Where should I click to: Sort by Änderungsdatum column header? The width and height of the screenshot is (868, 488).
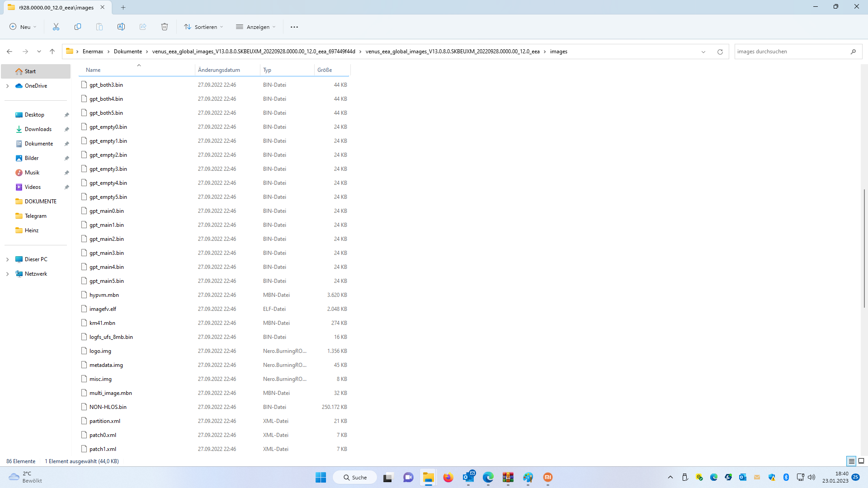coord(219,70)
